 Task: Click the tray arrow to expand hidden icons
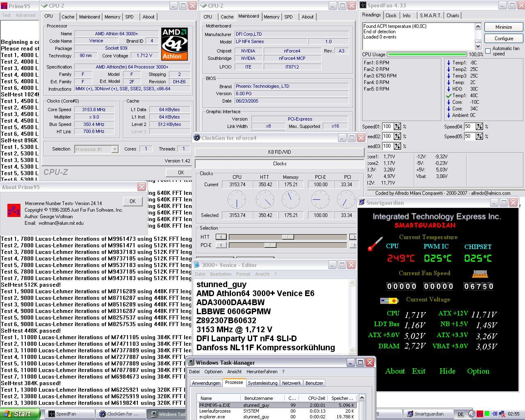tap(472, 414)
